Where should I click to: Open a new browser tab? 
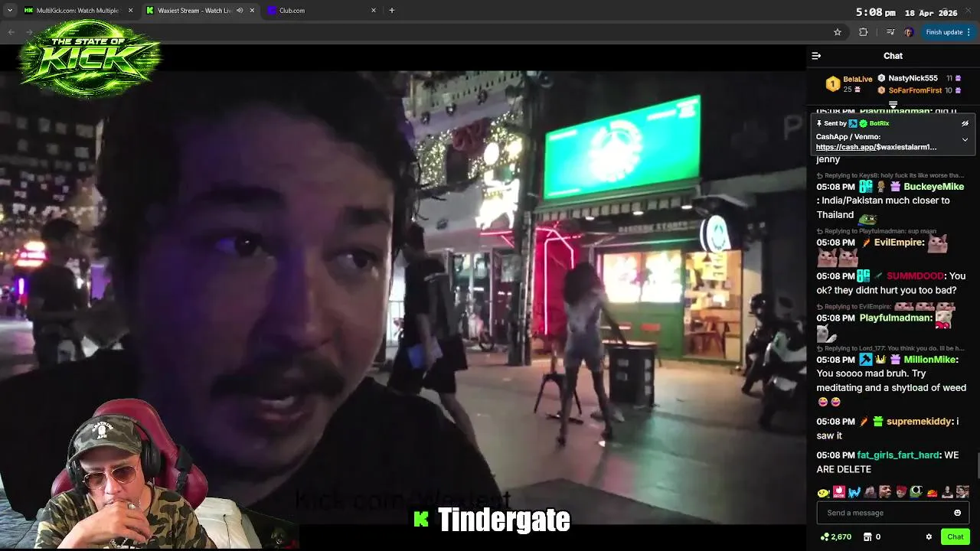(392, 11)
